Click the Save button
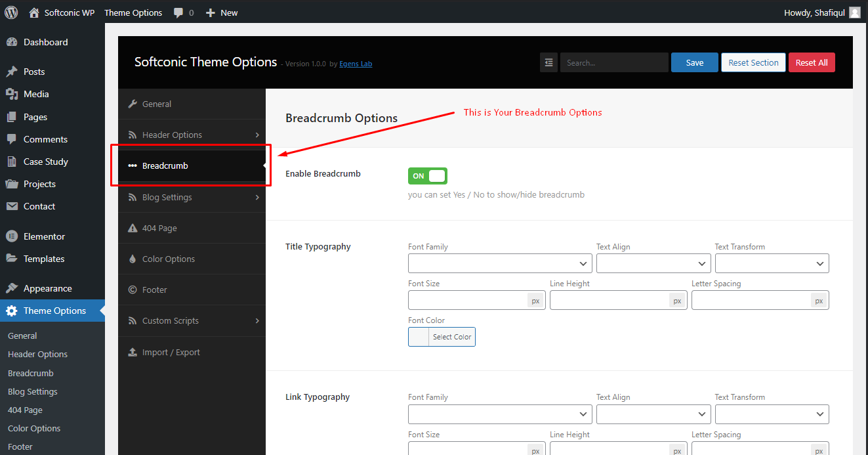868x455 pixels. [x=695, y=62]
